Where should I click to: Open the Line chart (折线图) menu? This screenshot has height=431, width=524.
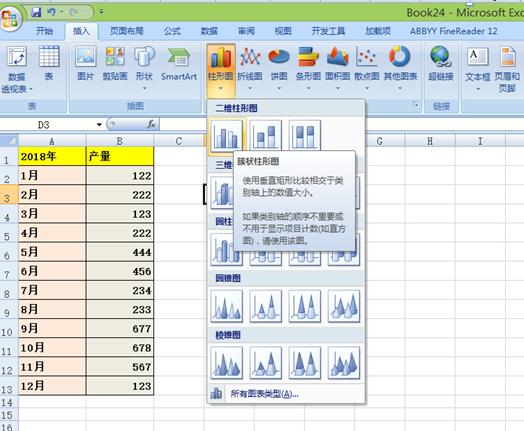click(250, 68)
